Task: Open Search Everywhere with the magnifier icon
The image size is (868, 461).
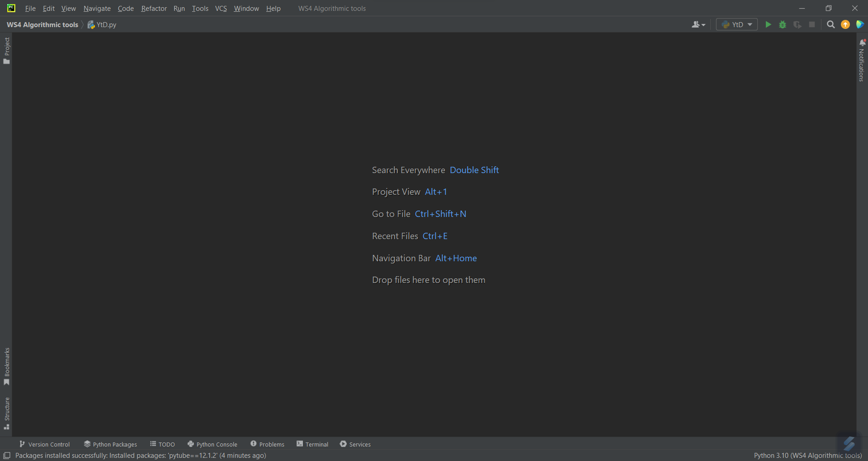Action: [830, 24]
